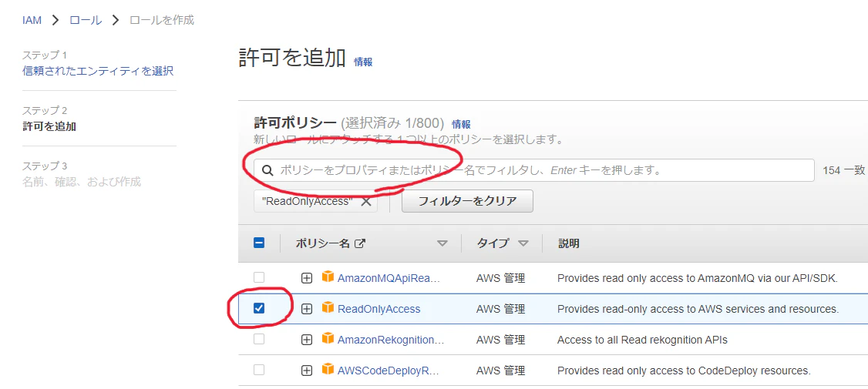This screenshot has width=868, height=389.
Task: Expand the AWSCodeDeployR… policy row
Action: (x=307, y=371)
